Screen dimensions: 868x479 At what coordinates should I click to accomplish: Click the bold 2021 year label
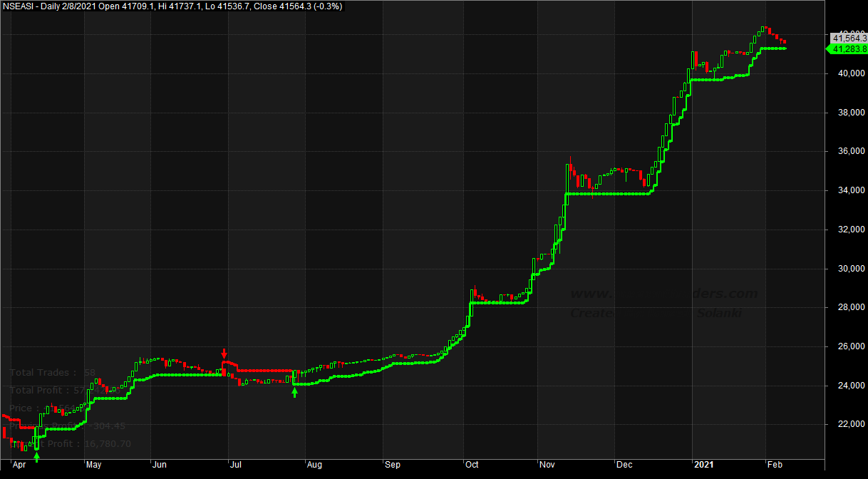(704, 464)
